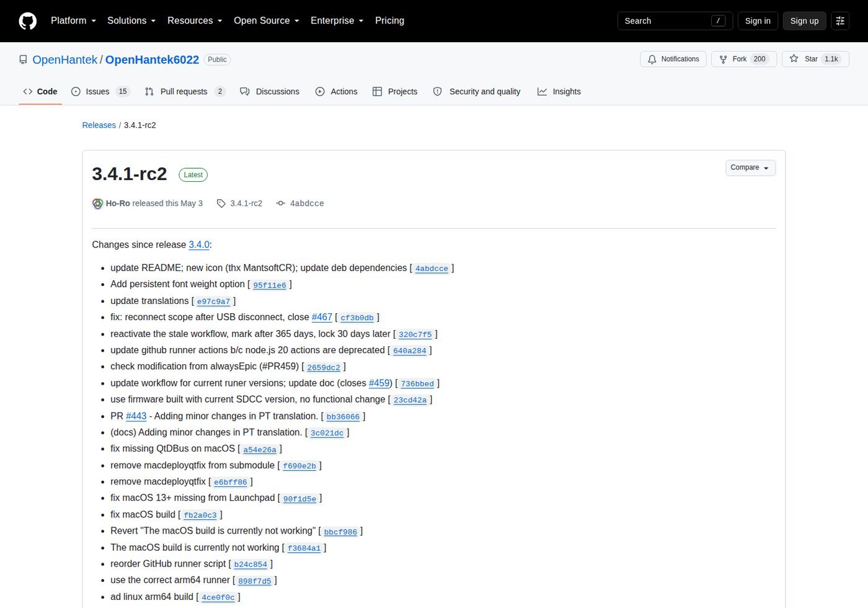Open commit 4abdcce beside the tag
Viewport: 868px width, 608px height.
tap(307, 203)
